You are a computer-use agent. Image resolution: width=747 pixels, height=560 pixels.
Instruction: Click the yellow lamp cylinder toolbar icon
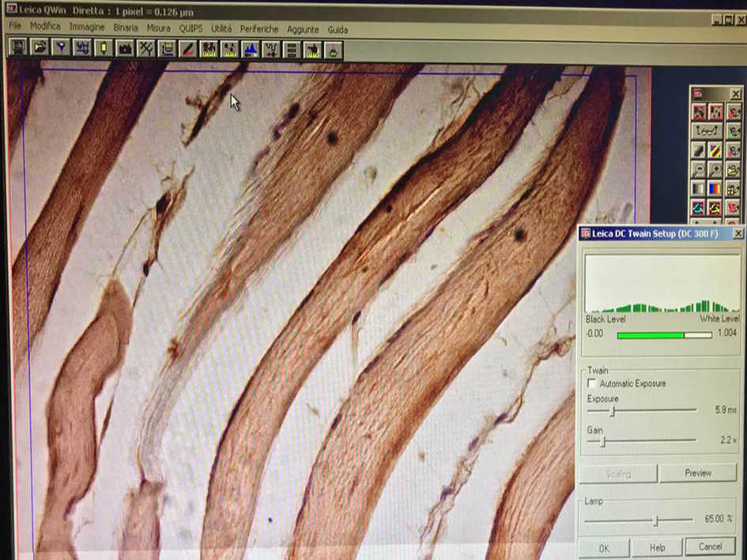coord(104,48)
